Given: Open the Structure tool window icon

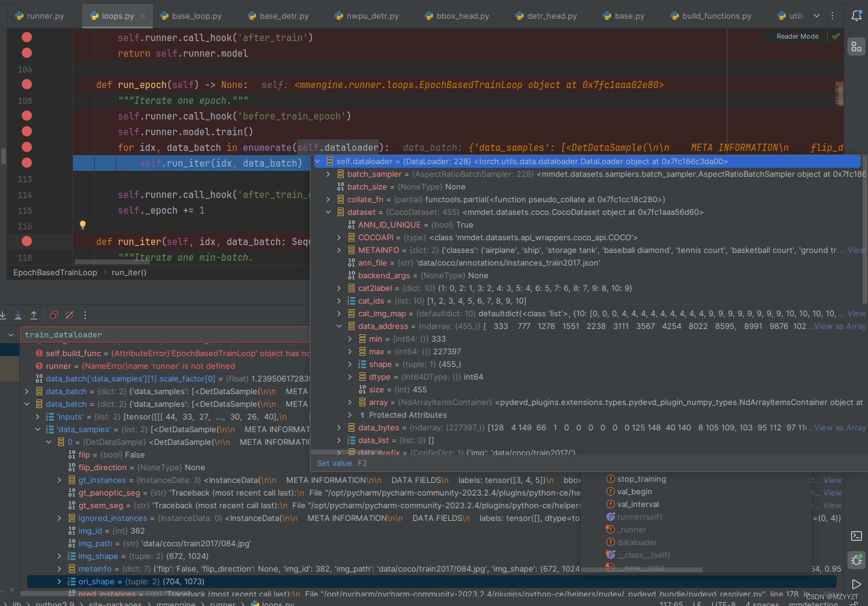Looking at the screenshot, I should tap(856, 46).
